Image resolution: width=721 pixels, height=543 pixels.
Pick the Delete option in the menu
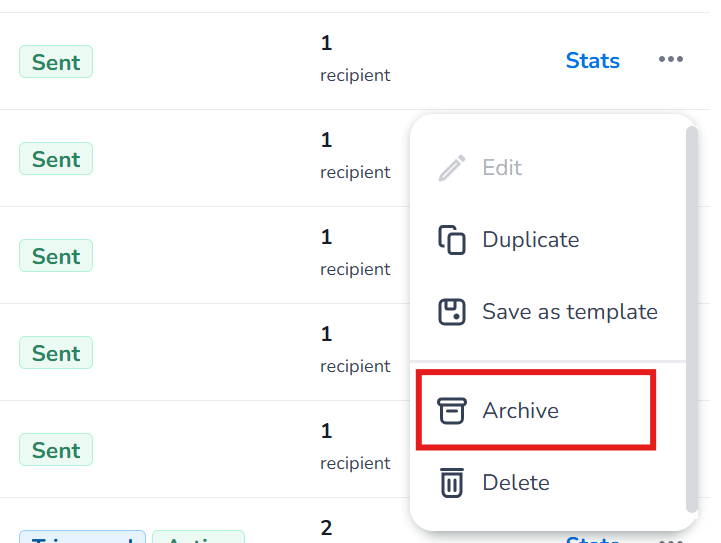(516, 483)
